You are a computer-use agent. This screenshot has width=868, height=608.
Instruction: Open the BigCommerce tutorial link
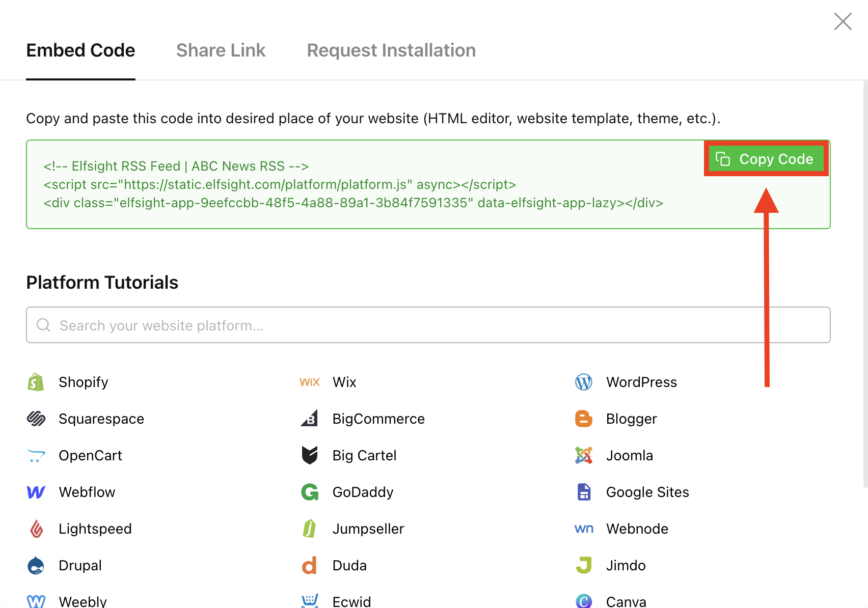tap(378, 419)
